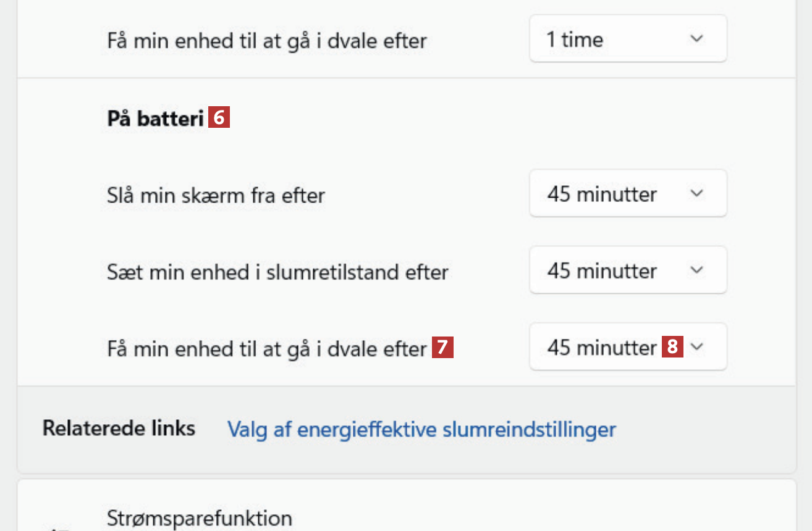Click the red number 8 marker
812x531 pixels.
pos(672,347)
